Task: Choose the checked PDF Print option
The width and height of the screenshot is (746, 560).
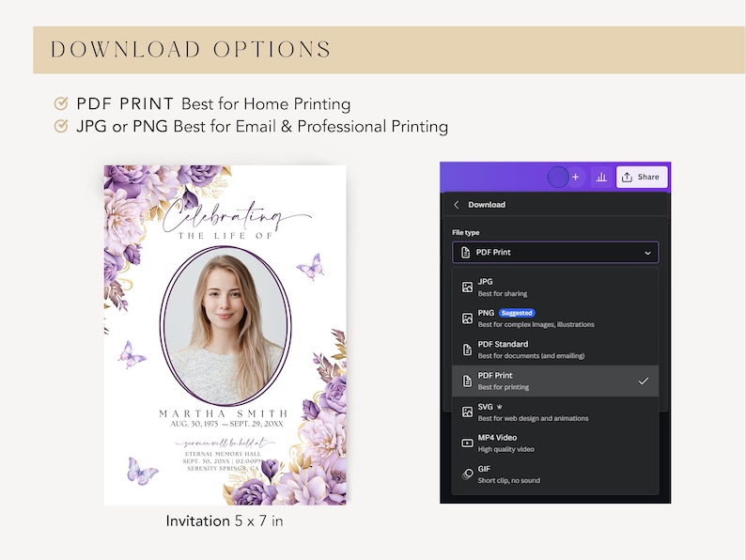Action: pos(555,381)
